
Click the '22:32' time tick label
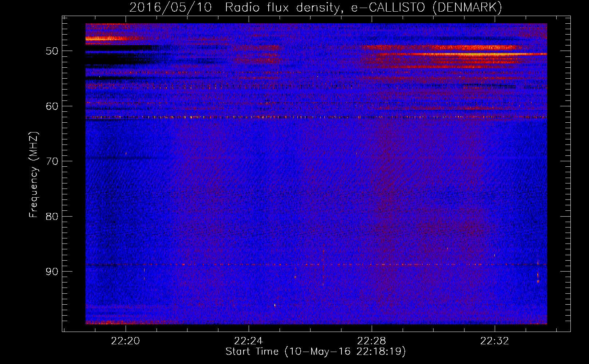(x=495, y=341)
